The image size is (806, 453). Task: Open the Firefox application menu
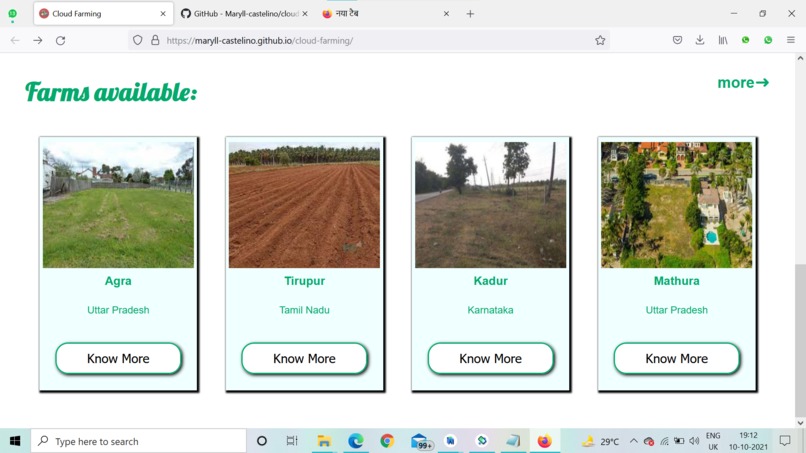(791, 40)
